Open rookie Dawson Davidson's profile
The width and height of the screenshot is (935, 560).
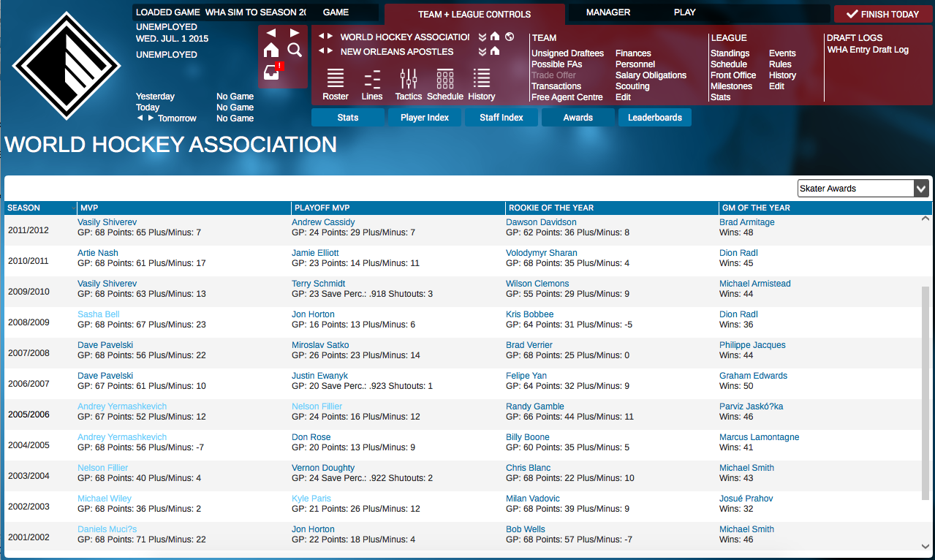coord(541,222)
